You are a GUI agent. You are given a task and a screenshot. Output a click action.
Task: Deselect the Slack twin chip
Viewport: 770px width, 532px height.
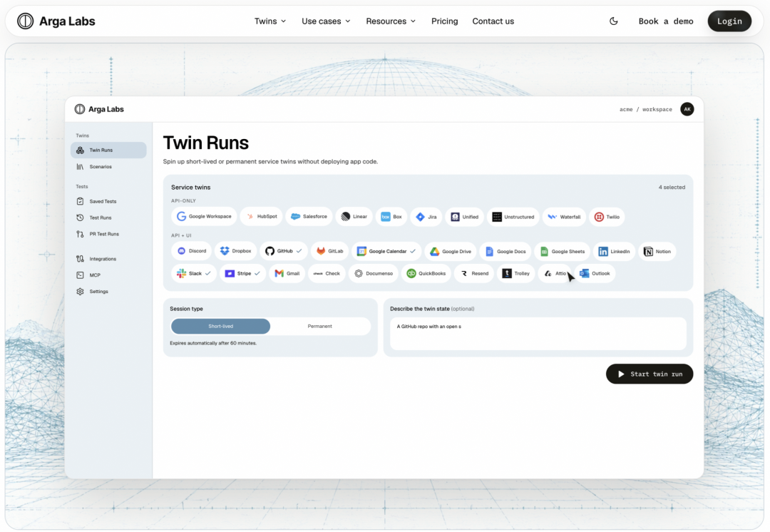[x=194, y=274]
